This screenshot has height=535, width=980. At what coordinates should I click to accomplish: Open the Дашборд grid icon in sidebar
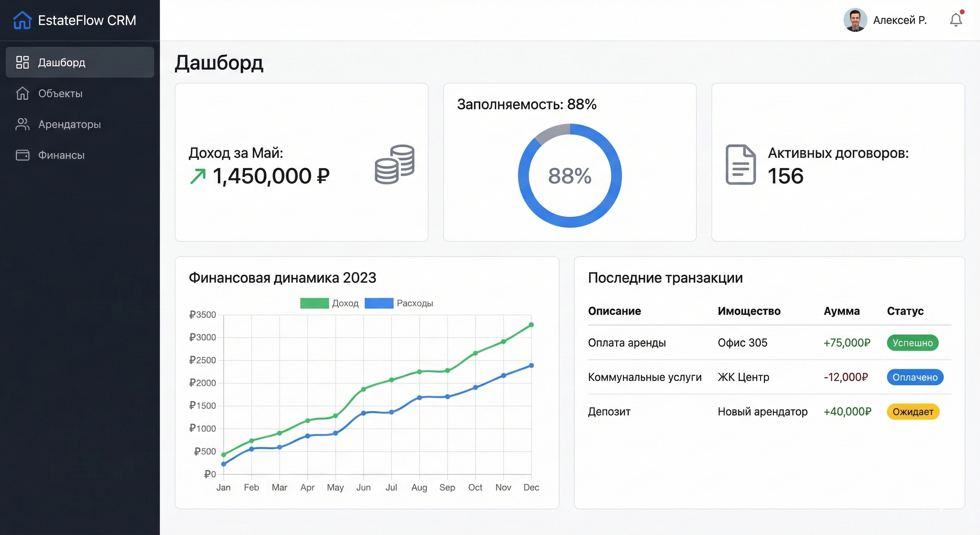(22, 62)
